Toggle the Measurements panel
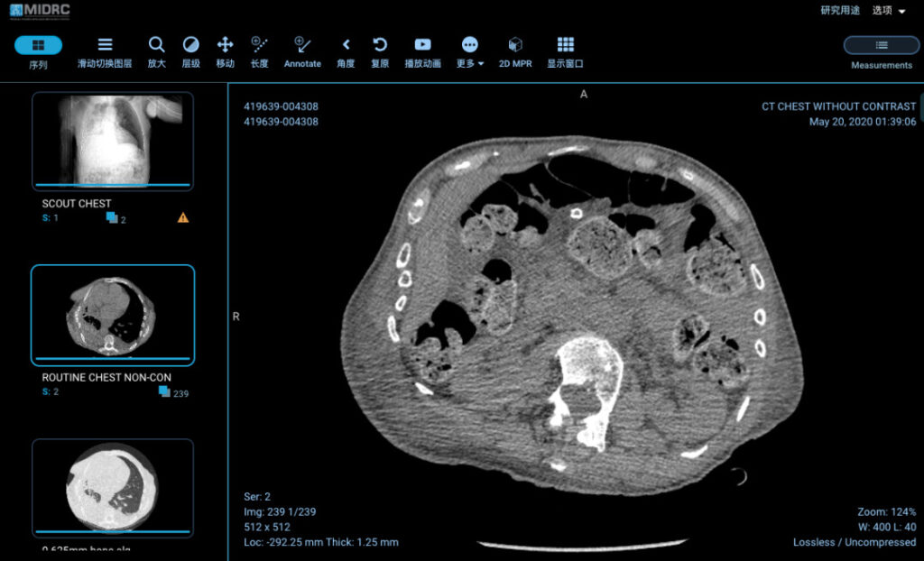 [882, 53]
